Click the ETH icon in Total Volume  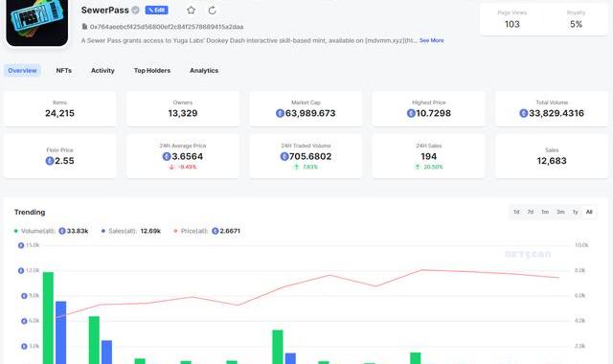coord(524,113)
